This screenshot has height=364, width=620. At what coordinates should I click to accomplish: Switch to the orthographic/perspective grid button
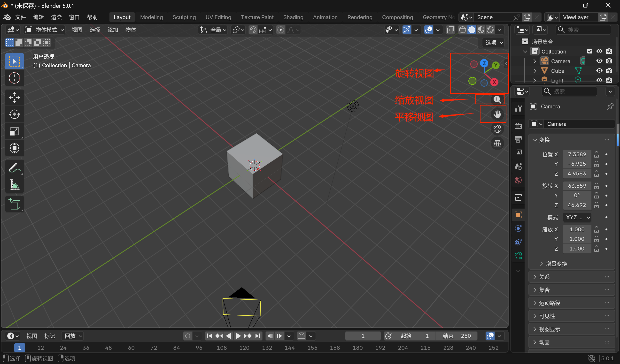click(x=497, y=143)
